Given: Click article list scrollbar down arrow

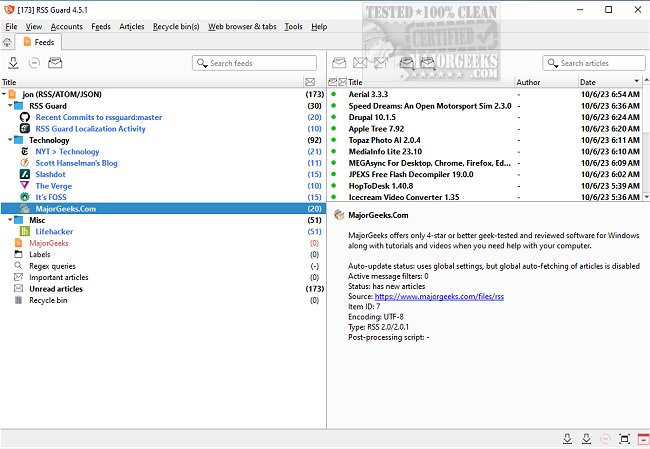Looking at the screenshot, I should (646, 197).
